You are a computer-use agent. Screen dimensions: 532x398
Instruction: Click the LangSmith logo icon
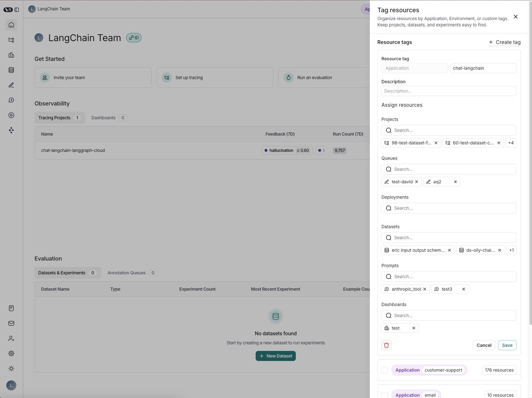[x=8, y=10]
